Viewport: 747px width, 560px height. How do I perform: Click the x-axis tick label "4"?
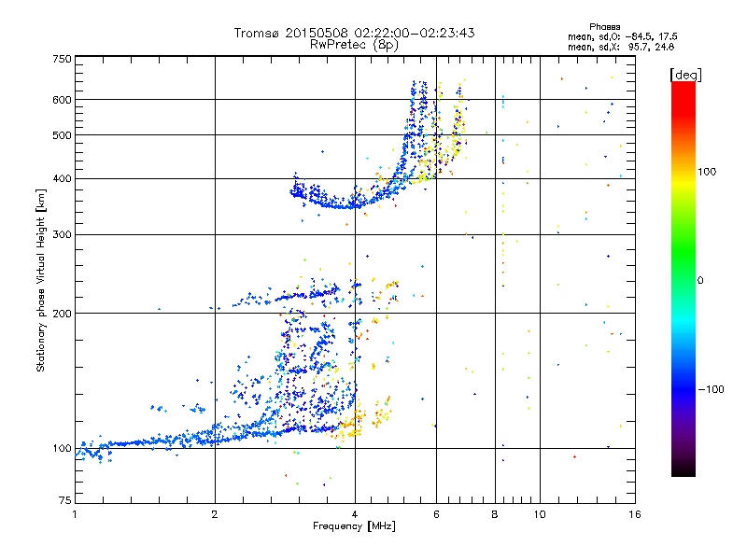355,514
